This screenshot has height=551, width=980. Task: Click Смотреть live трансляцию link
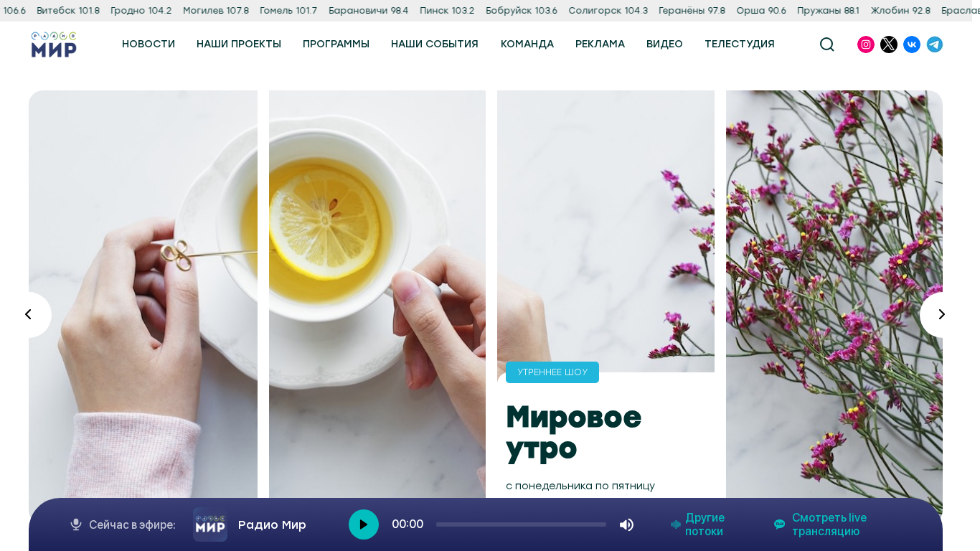pos(820,524)
